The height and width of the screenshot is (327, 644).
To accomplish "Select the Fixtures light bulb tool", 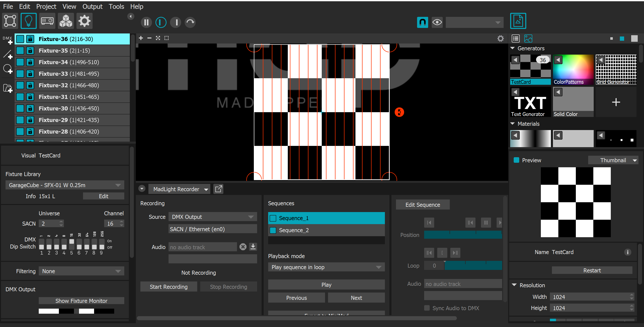I will pos(28,21).
